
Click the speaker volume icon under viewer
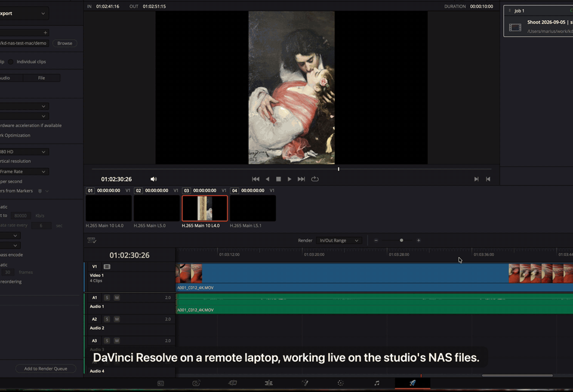153,179
